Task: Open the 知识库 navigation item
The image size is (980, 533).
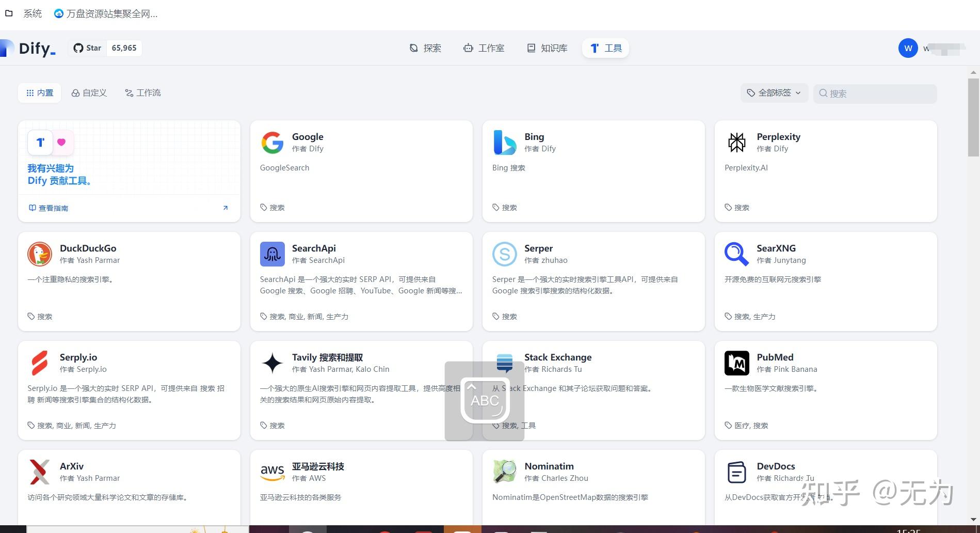Action: (547, 48)
